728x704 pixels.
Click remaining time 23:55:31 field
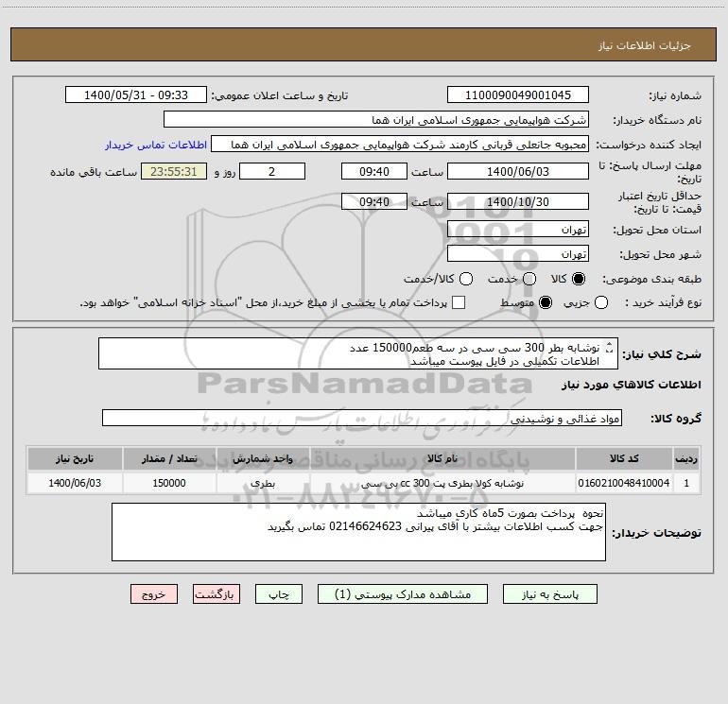point(174,171)
